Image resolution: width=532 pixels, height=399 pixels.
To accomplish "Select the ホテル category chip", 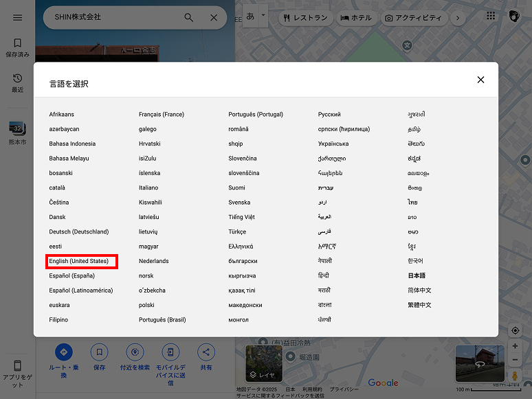I will point(356,18).
